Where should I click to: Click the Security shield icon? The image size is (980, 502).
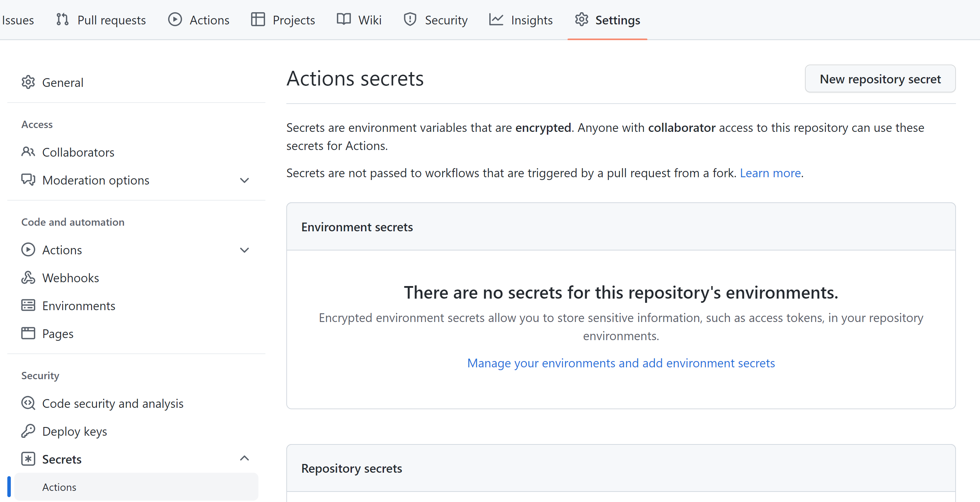[410, 20]
